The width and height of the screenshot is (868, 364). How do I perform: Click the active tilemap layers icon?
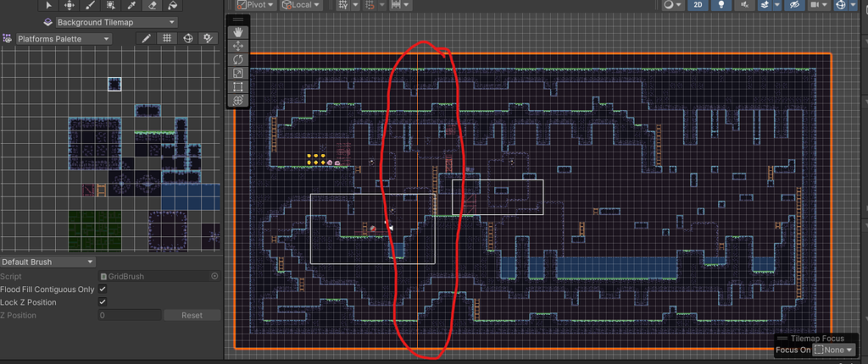[48, 23]
